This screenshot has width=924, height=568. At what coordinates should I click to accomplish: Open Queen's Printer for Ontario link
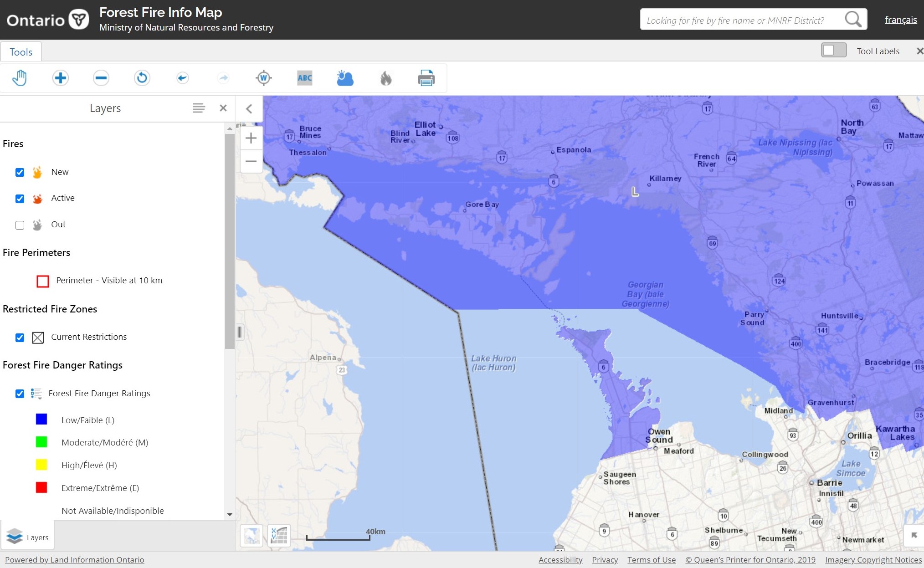750,560
